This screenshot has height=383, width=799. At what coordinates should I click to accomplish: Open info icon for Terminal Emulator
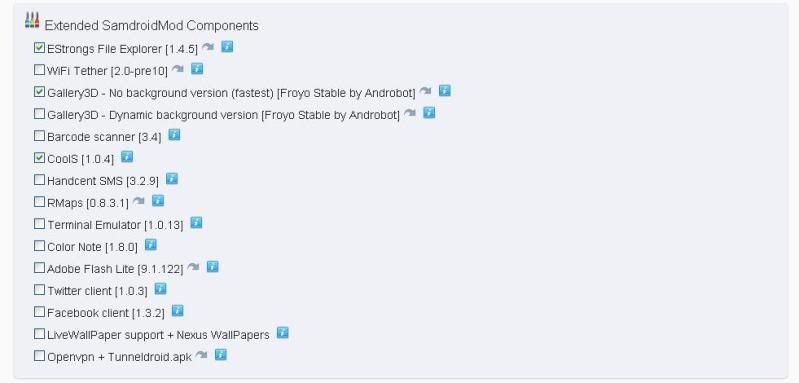point(196,223)
